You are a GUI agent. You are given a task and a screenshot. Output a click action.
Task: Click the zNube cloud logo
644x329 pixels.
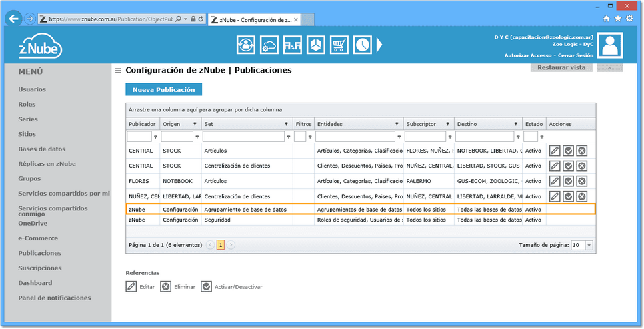[40, 46]
